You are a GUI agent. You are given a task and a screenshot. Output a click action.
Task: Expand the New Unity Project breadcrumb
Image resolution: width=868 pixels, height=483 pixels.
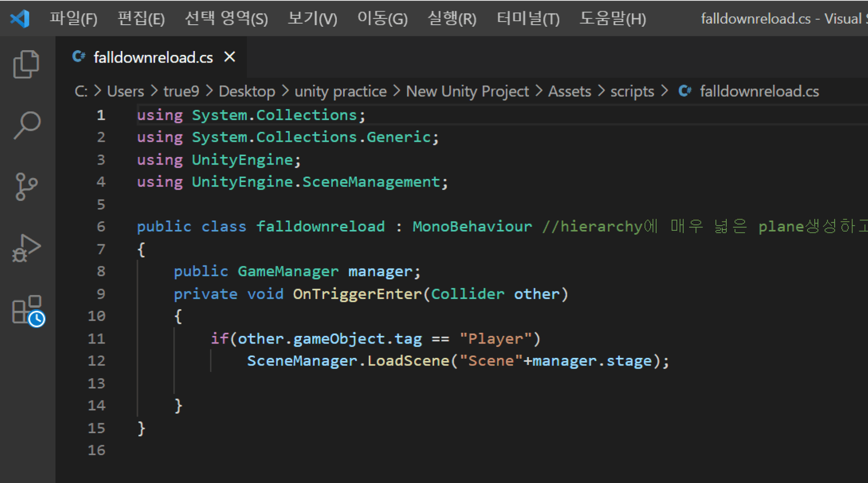click(467, 91)
